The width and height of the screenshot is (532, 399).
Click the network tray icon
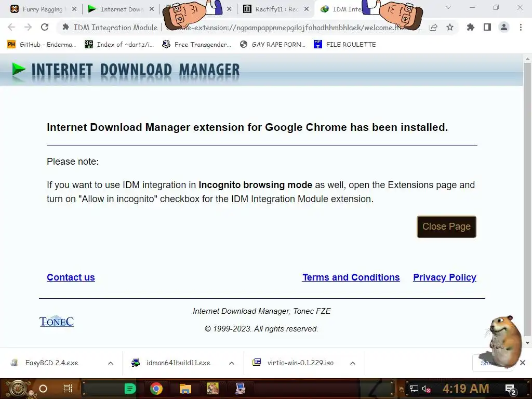(x=414, y=389)
